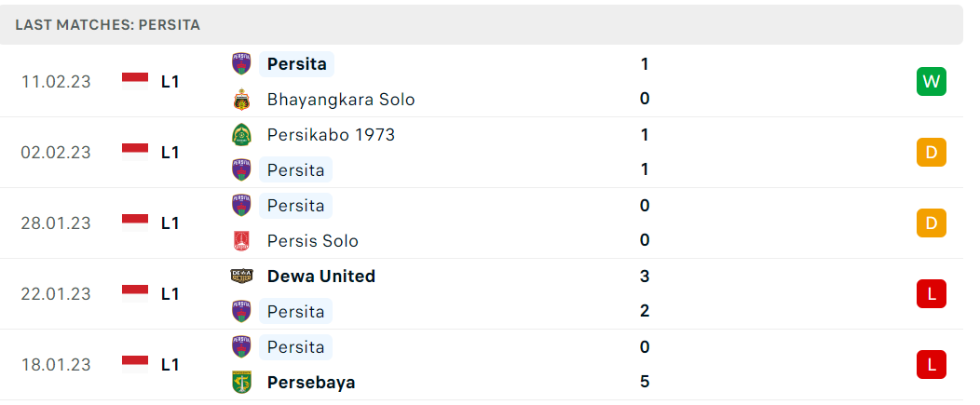Click the Dewa United club logo
Image resolution: width=980 pixels, height=405 pixels.
[x=241, y=277]
